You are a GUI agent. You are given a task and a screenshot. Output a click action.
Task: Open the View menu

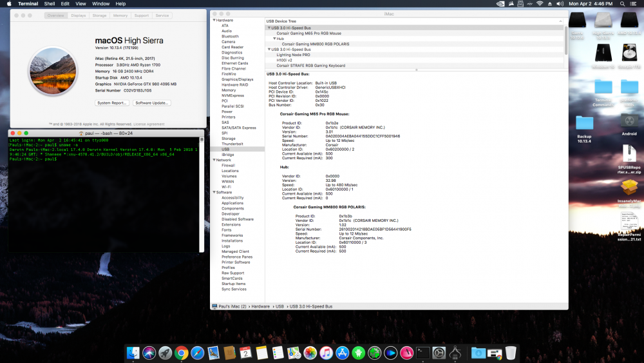pos(80,4)
